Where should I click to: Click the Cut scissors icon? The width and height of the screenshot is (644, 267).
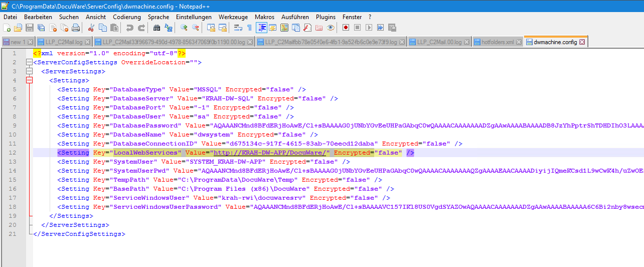pyautogui.click(x=91, y=28)
